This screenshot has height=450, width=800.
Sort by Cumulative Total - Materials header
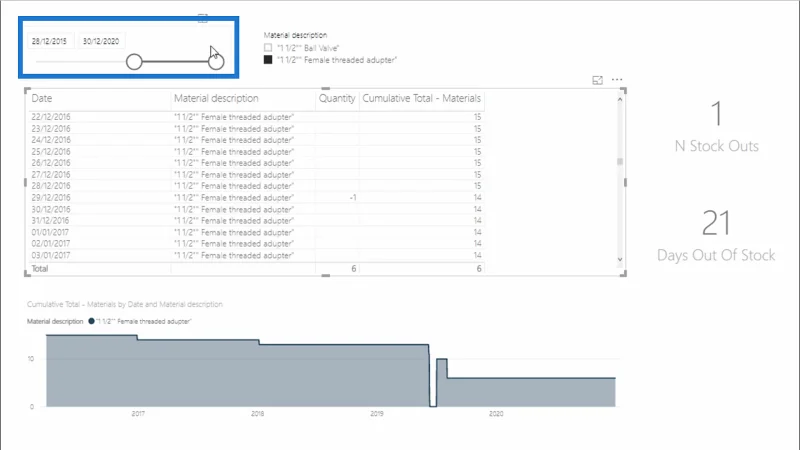[421, 98]
